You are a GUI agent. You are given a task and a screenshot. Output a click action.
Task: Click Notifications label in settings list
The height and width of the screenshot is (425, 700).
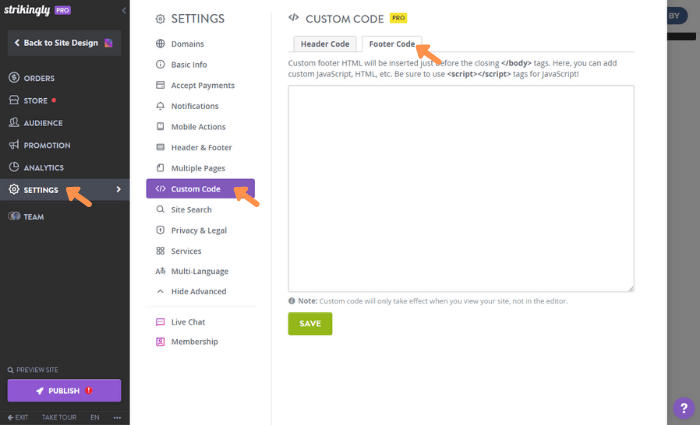click(x=195, y=106)
